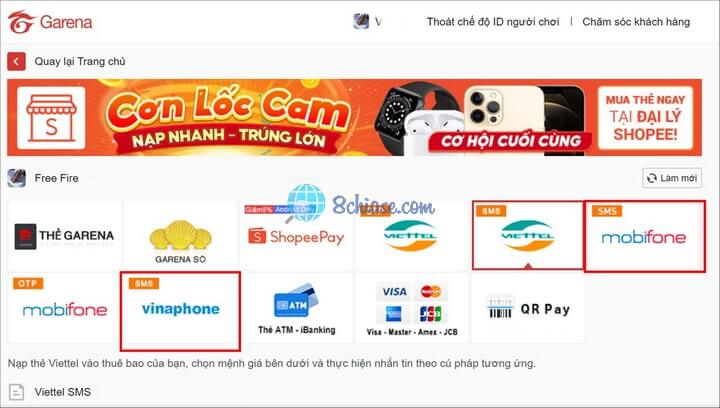
Task: Click the red back arrow icon
Action: 16,61
